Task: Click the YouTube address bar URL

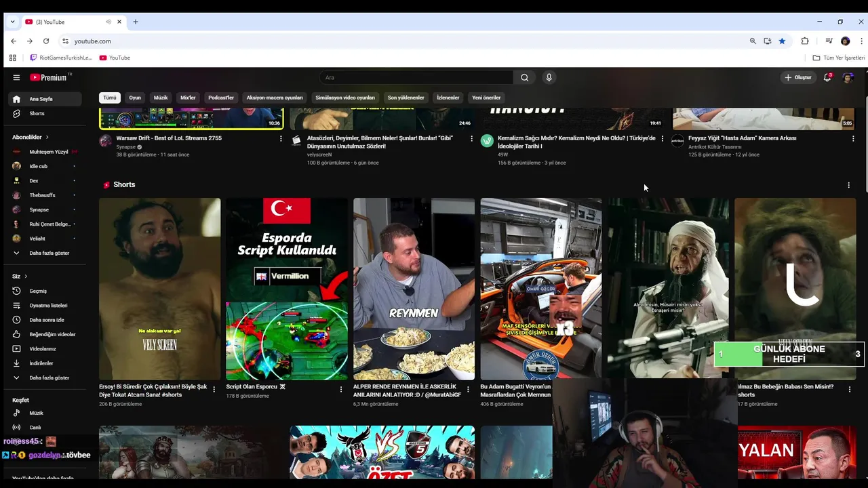Action: coord(93,41)
